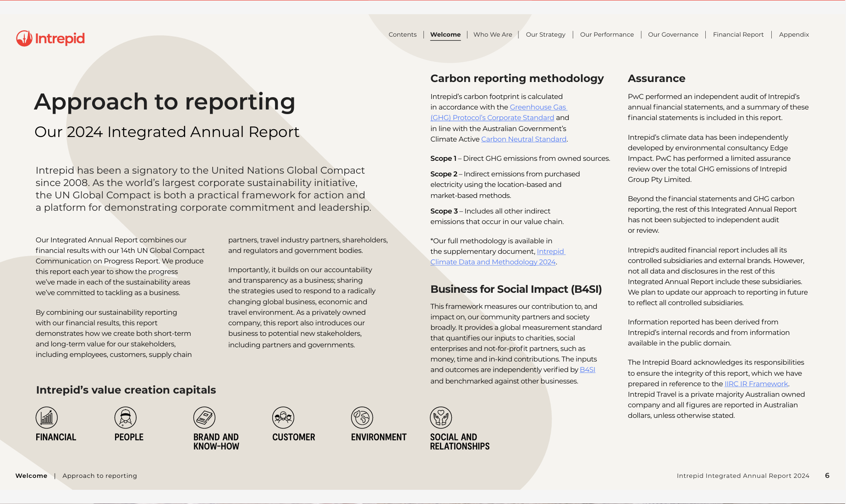
Task: Click the Brand and Know-How book icon
Action: click(204, 417)
